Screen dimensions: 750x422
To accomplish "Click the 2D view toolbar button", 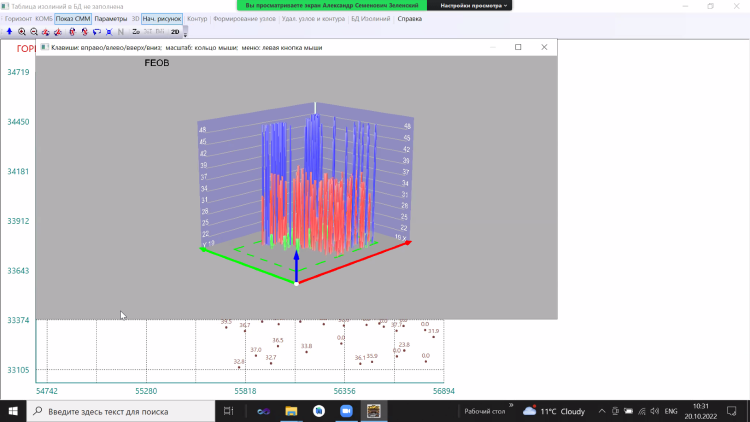I will [x=176, y=32].
